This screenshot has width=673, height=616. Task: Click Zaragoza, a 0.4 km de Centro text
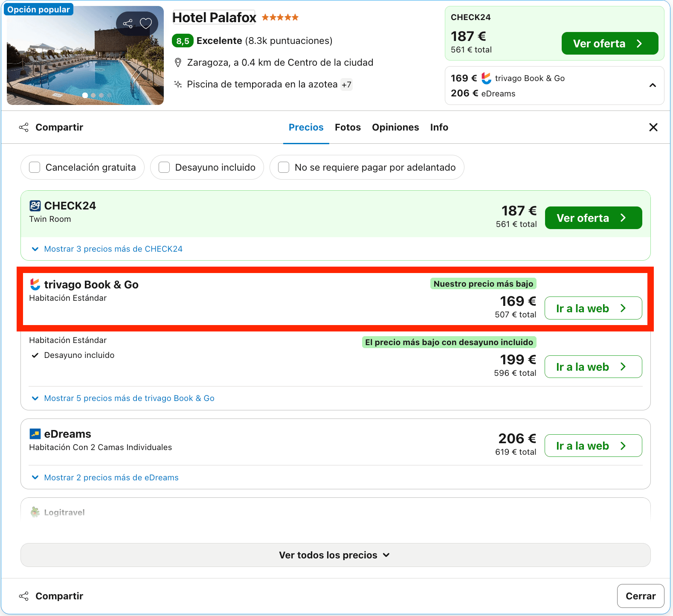pos(280,63)
